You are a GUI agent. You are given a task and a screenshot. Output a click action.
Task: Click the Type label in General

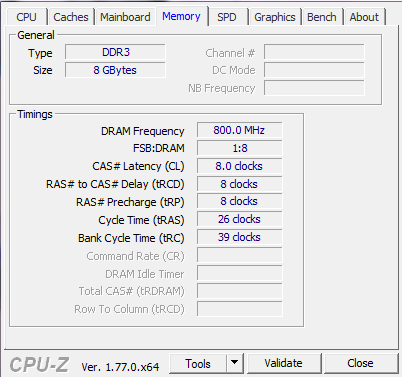tap(40, 53)
